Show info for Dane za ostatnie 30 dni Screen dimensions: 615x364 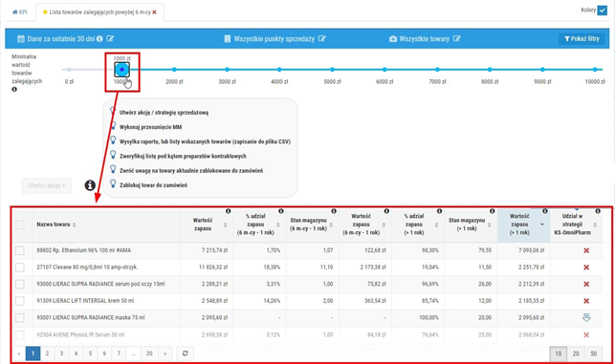[x=99, y=38]
